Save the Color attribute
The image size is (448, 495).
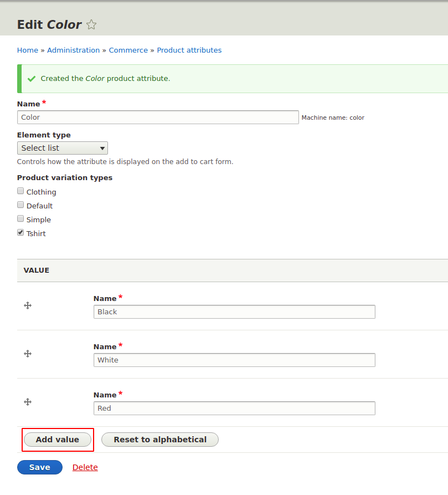pyautogui.click(x=40, y=467)
